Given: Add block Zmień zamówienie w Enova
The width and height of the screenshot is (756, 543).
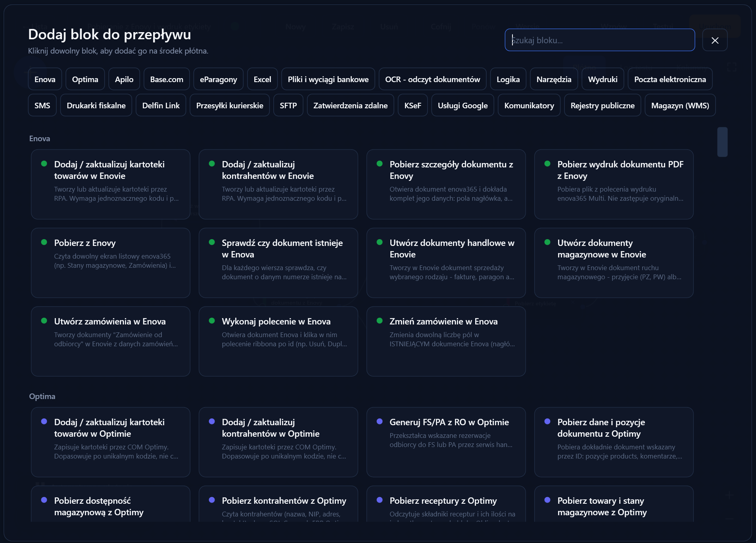Looking at the screenshot, I should 446,342.
